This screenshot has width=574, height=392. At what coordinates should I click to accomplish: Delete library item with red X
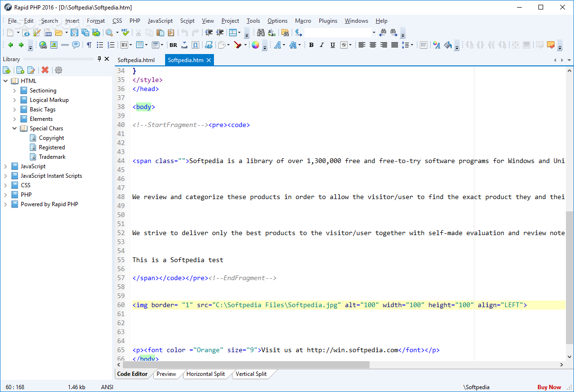pyautogui.click(x=45, y=70)
